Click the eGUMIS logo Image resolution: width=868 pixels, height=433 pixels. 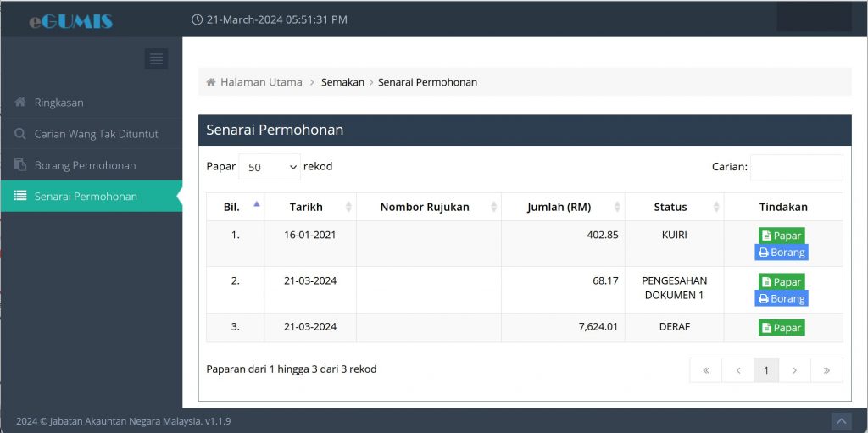[71, 21]
